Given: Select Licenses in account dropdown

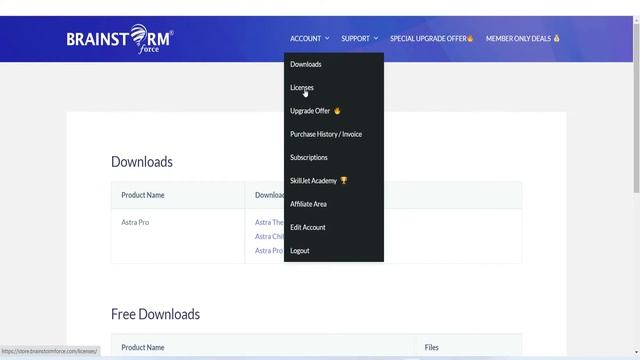Looking at the screenshot, I should 302,87.
